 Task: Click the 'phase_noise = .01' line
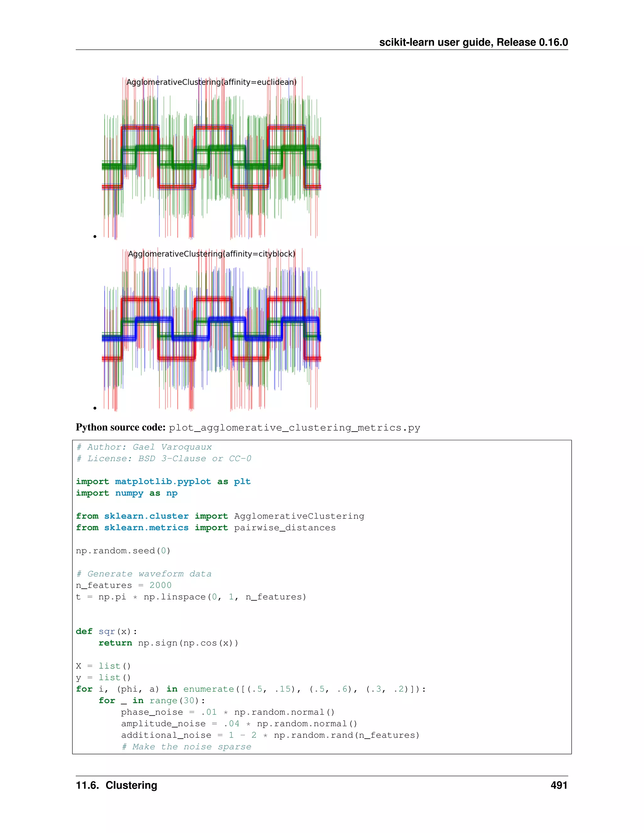point(228,712)
